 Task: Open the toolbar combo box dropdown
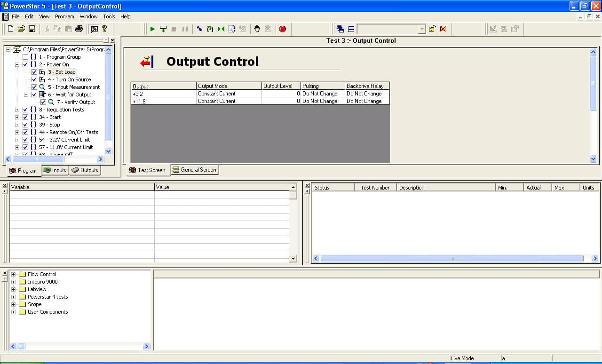(x=422, y=29)
